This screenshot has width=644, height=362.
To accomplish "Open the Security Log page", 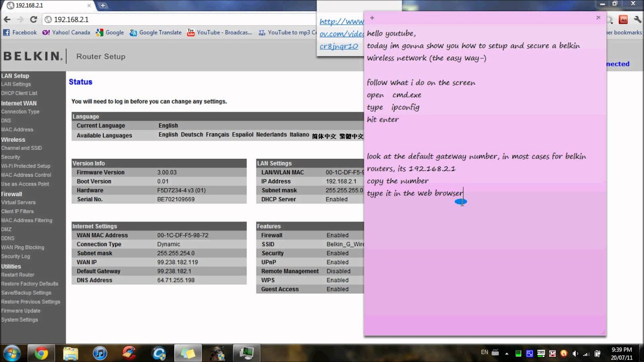I will pyautogui.click(x=16, y=257).
